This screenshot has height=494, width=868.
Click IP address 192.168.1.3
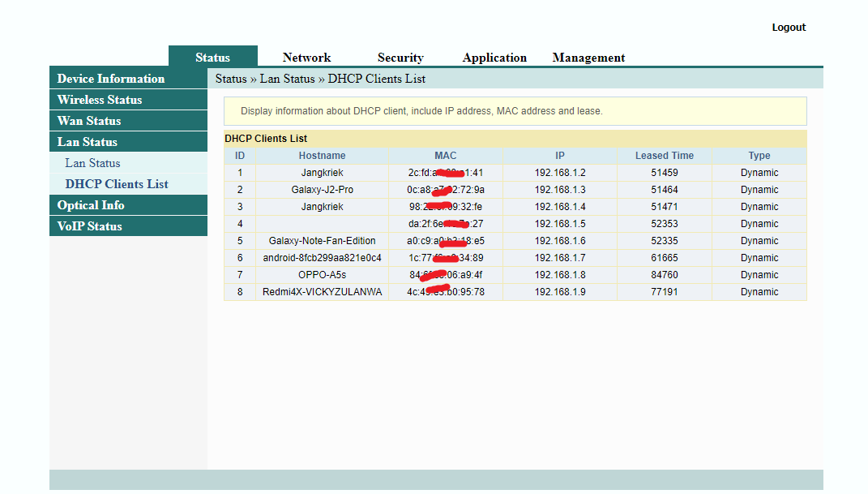click(x=560, y=189)
